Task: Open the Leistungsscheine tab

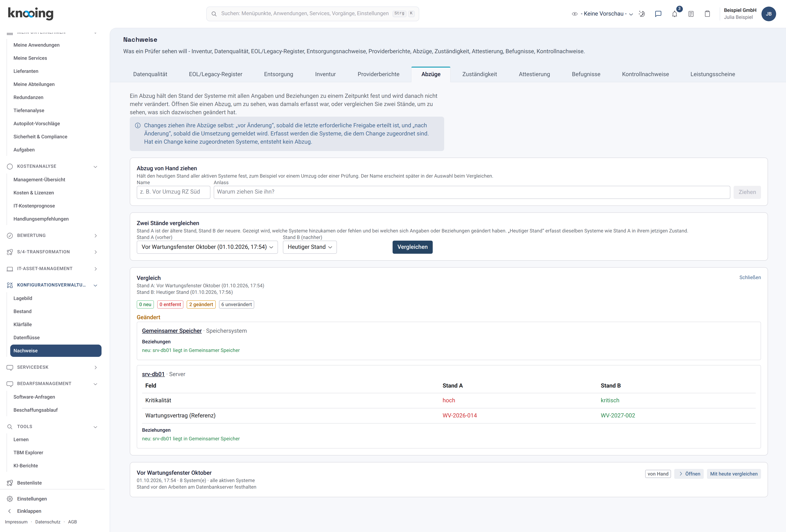Action: (x=713, y=74)
